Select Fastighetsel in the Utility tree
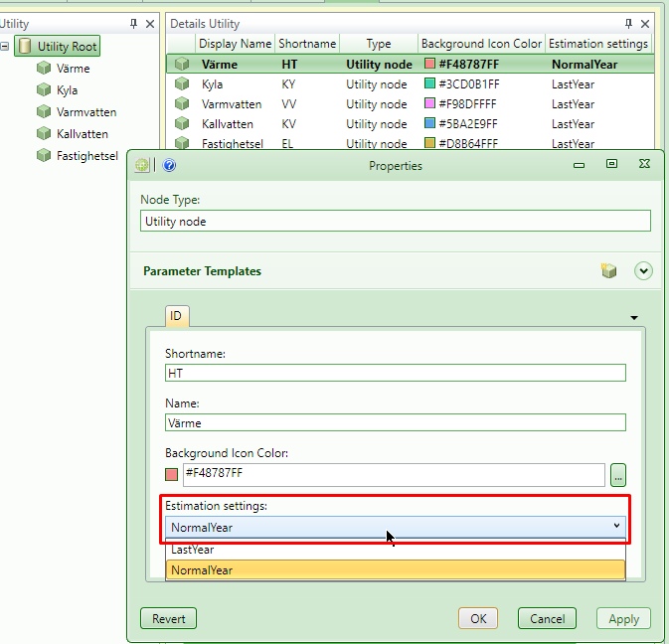 tap(87, 156)
